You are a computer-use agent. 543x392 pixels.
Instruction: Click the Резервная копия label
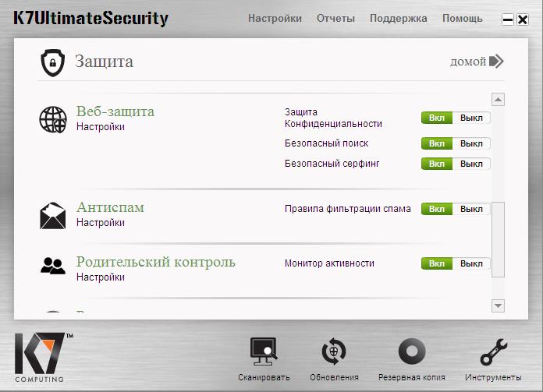412,377
